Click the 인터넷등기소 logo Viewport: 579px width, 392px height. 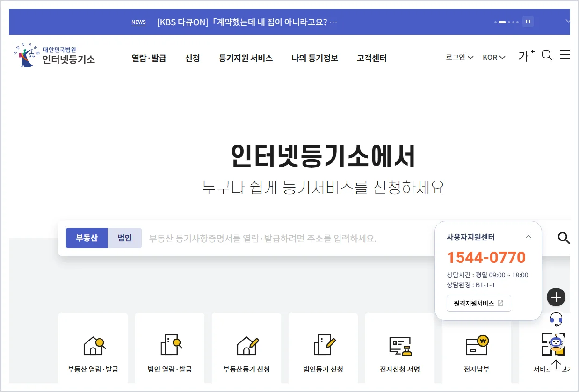pyautogui.click(x=54, y=55)
